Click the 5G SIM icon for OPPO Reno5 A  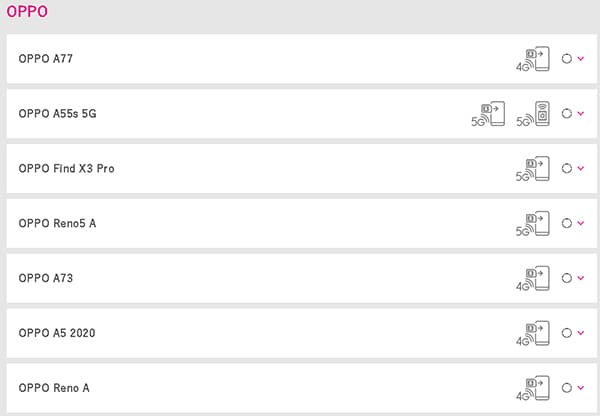pyautogui.click(x=533, y=223)
